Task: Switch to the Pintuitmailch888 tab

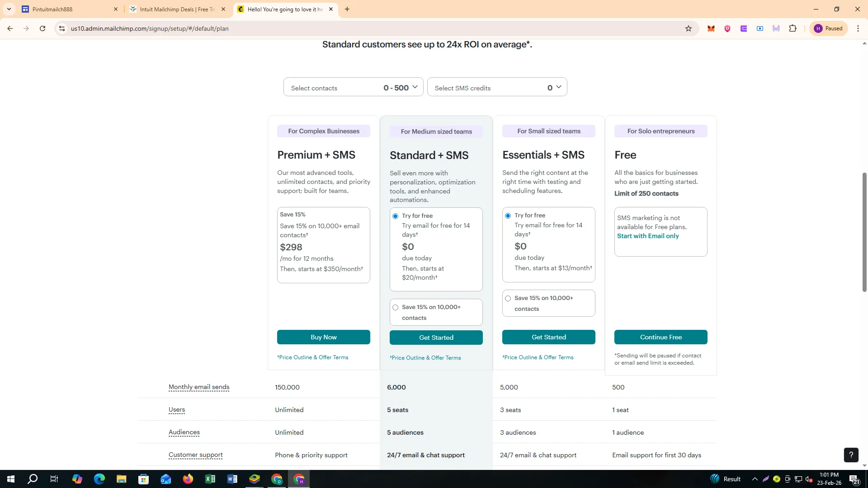Action: coord(70,9)
